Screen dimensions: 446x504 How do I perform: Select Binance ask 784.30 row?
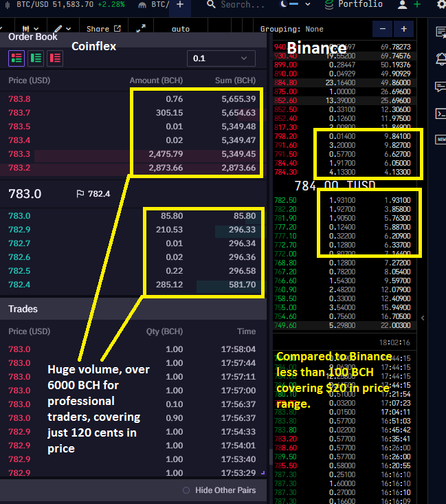344,172
